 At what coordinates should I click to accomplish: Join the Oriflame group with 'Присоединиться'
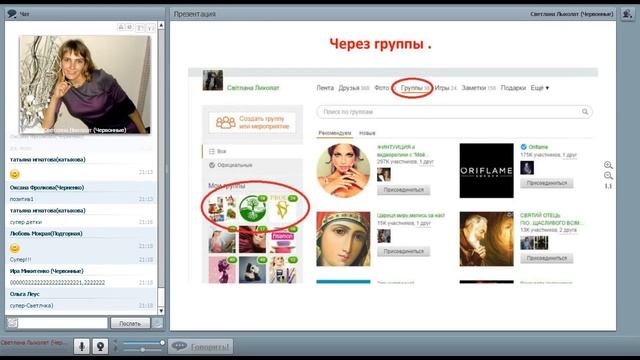click(547, 183)
